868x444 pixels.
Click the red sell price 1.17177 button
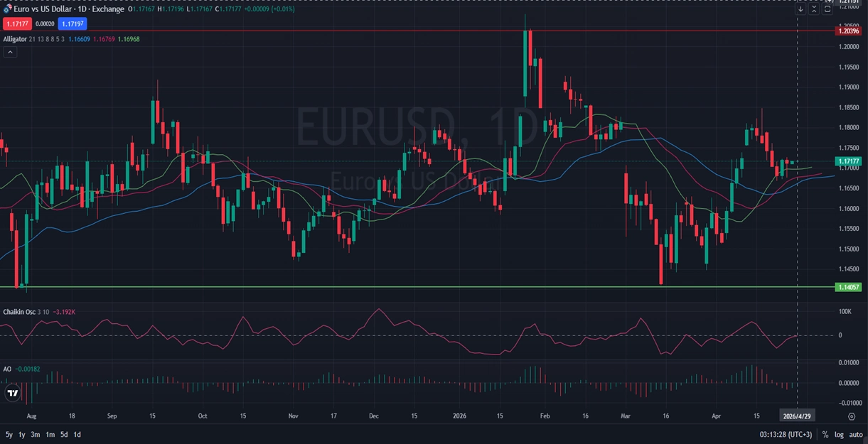pyautogui.click(x=15, y=23)
